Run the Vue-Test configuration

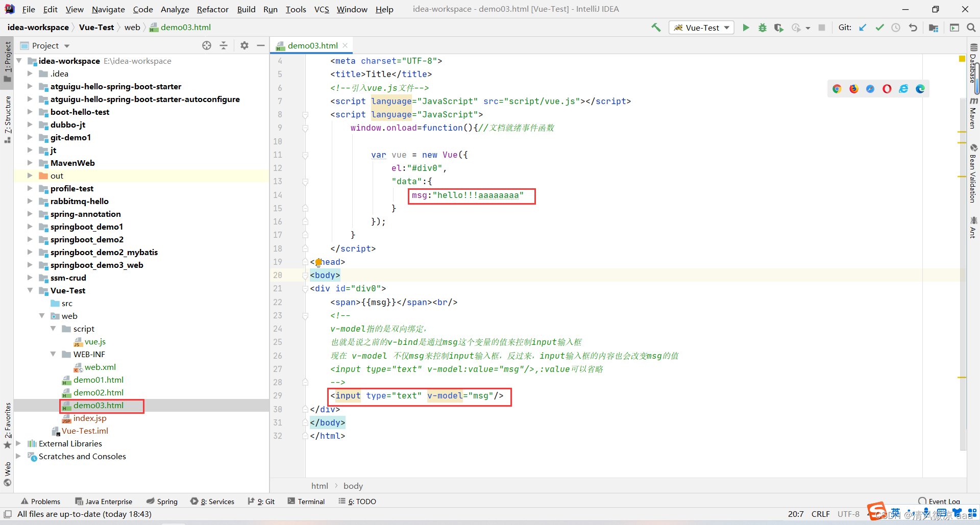pos(746,28)
